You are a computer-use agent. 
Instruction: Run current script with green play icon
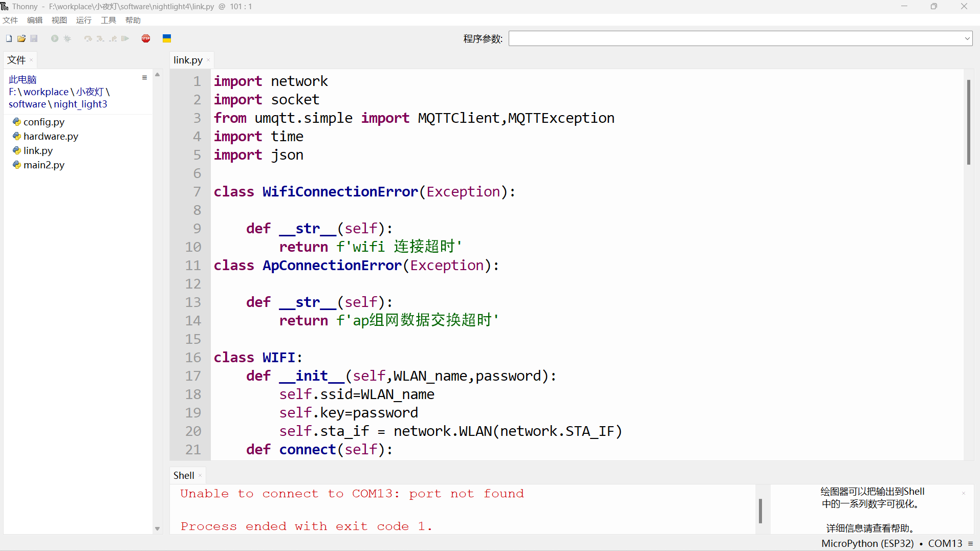55,38
